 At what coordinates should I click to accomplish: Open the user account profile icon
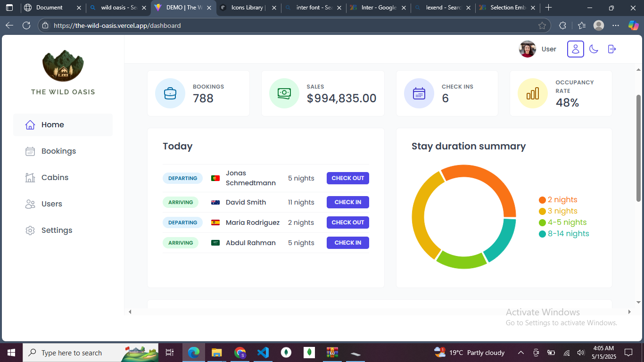pos(575,49)
